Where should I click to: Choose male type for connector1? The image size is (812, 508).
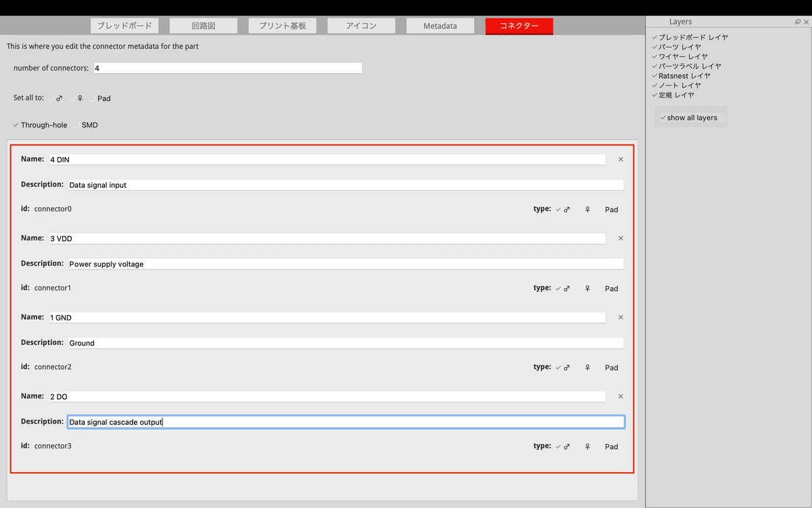point(562,289)
